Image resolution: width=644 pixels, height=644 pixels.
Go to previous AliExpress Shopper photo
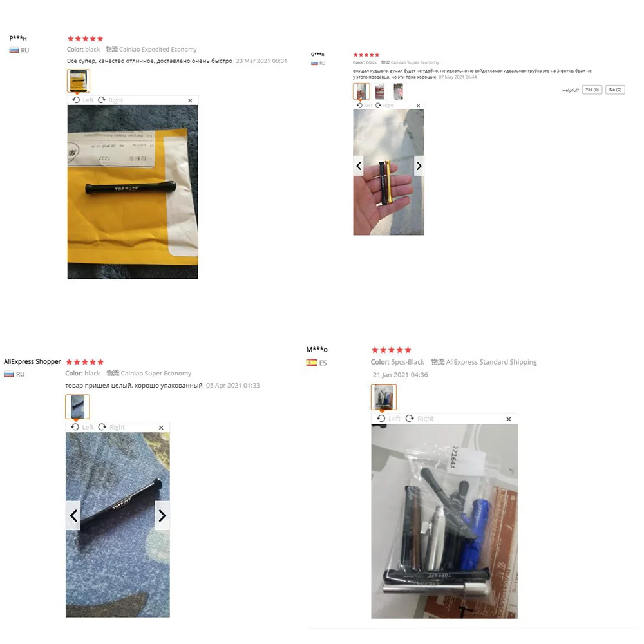pos(73,515)
